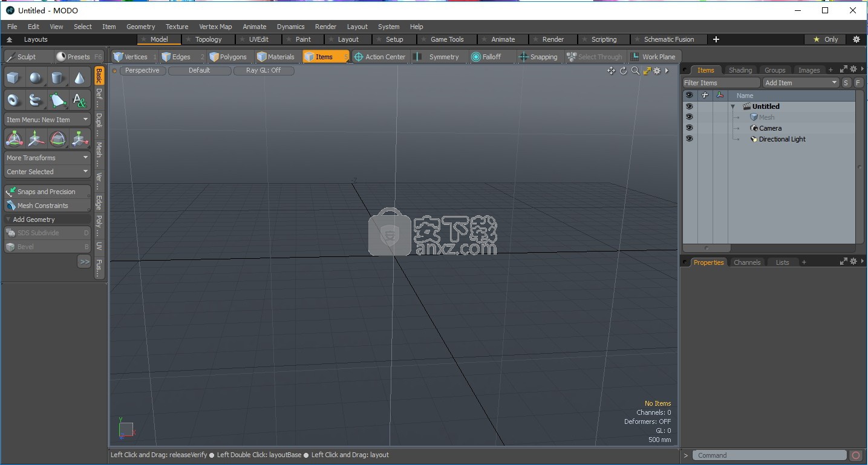
Task: Select the Text tool icon
Action: (x=79, y=100)
